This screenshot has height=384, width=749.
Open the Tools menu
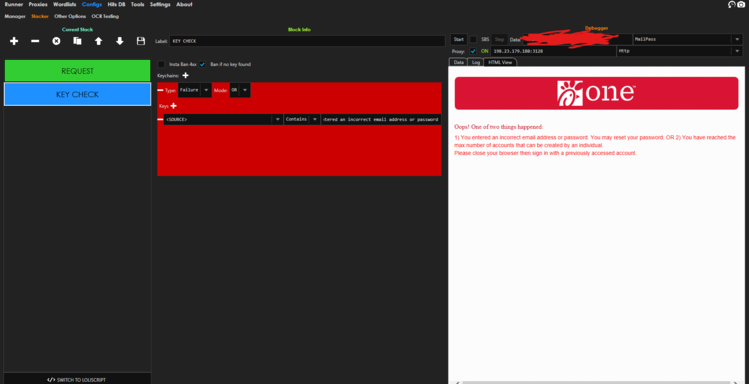point(138,4)
